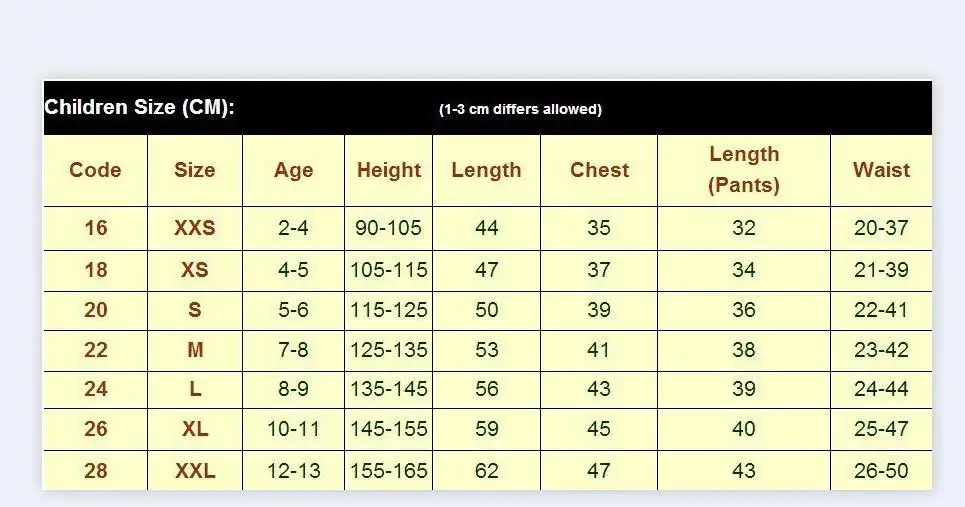965x507 pixels.
Task: Click the waist 26-50 cell
Action: (x=881, y=470)
